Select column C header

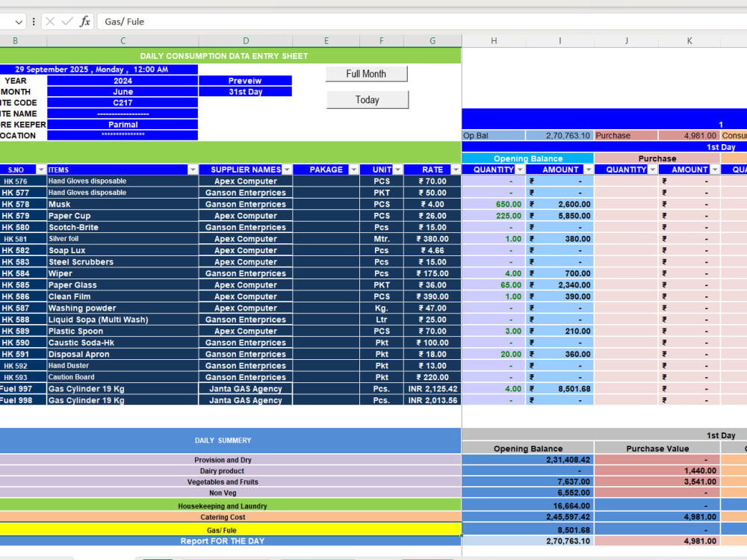(x=123, y=41)
